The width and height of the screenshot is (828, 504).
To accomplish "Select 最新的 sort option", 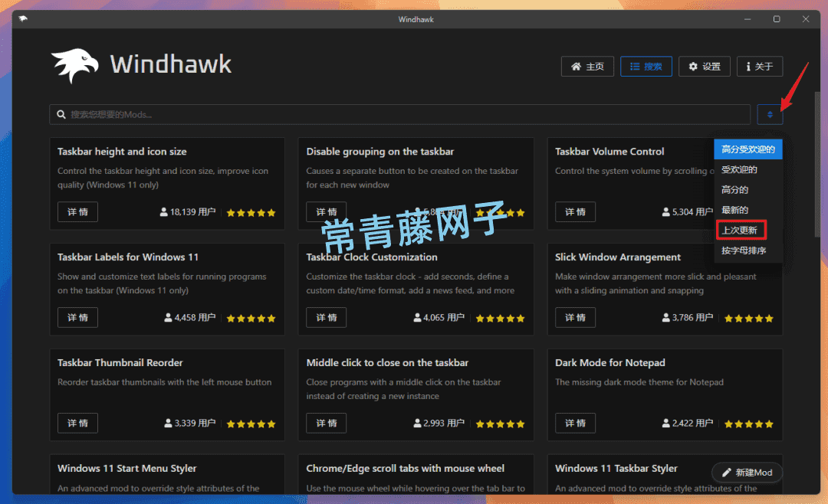I will pos(748,210).
